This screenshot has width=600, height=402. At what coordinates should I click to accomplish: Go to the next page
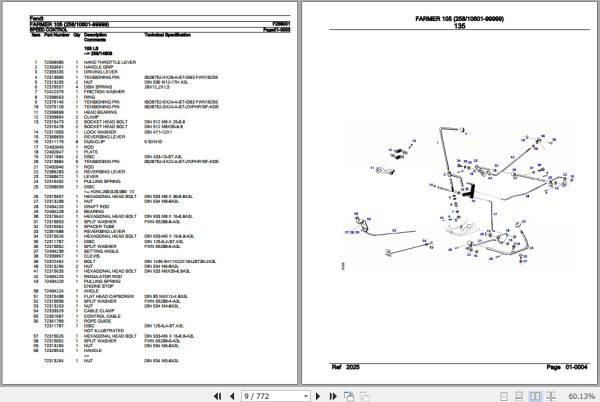(318, 396)
